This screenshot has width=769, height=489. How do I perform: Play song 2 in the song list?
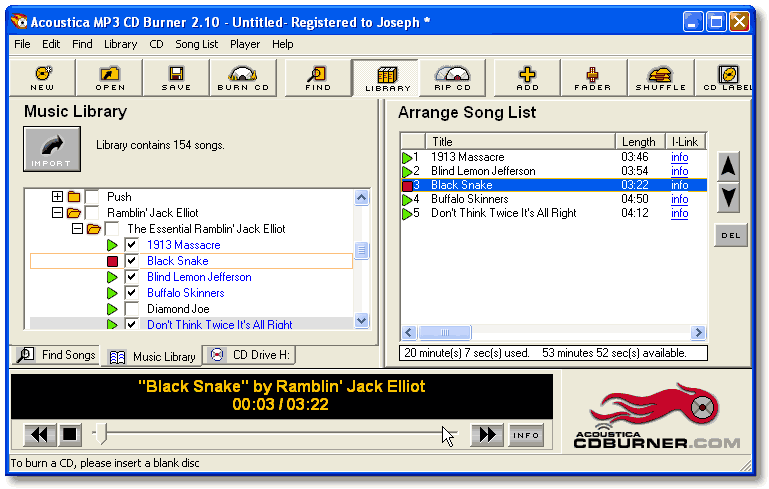pyautogui.click(x=407, y=172)
